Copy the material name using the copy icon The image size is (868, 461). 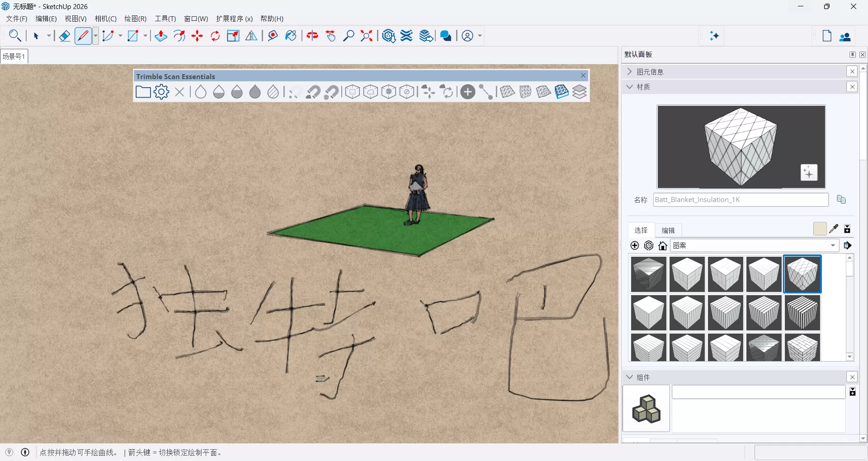[x=841, y=199]
